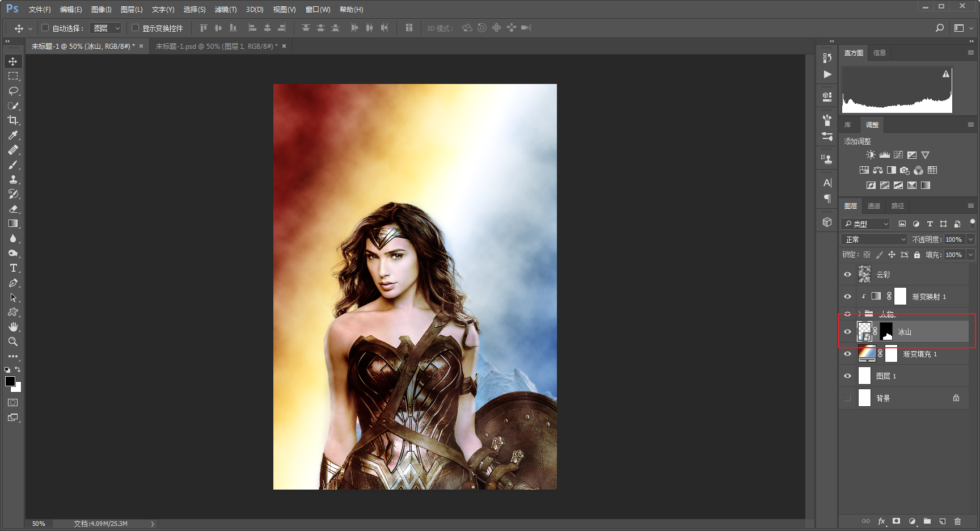
Task: Hide the 渐变填充 1 layer
Action: point(848,354)
